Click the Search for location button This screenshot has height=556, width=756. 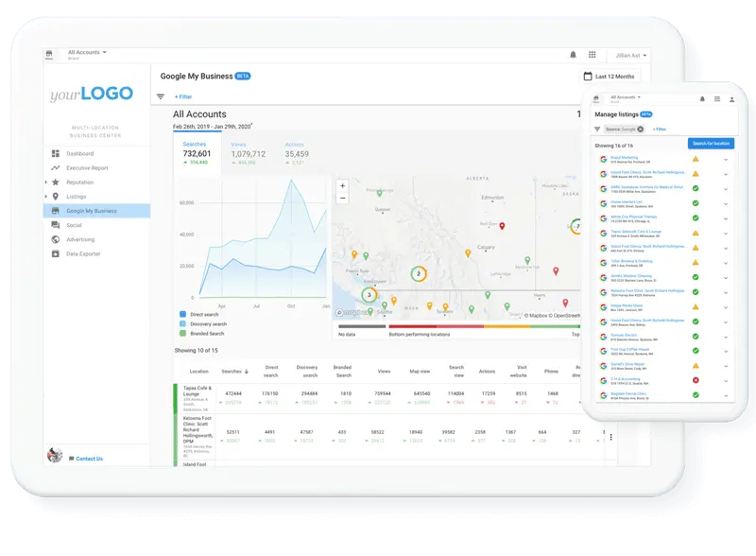(x=712, y=144)
